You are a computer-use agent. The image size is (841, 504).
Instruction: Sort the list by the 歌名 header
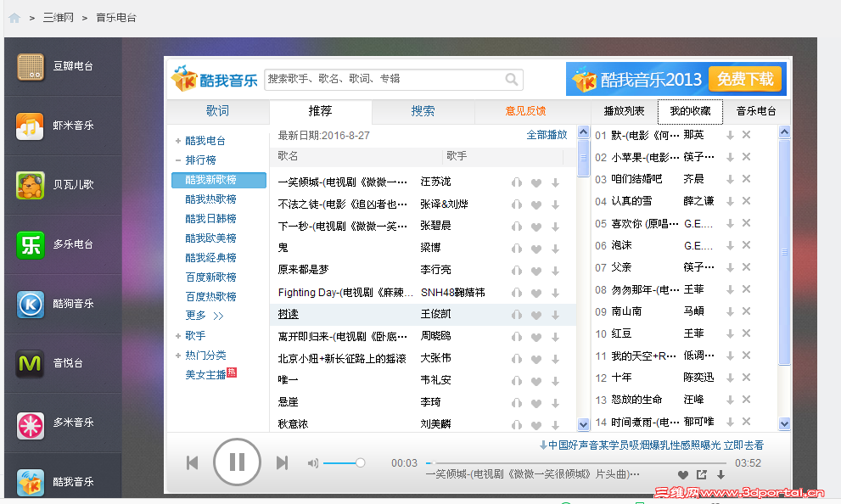pos(288,156)
